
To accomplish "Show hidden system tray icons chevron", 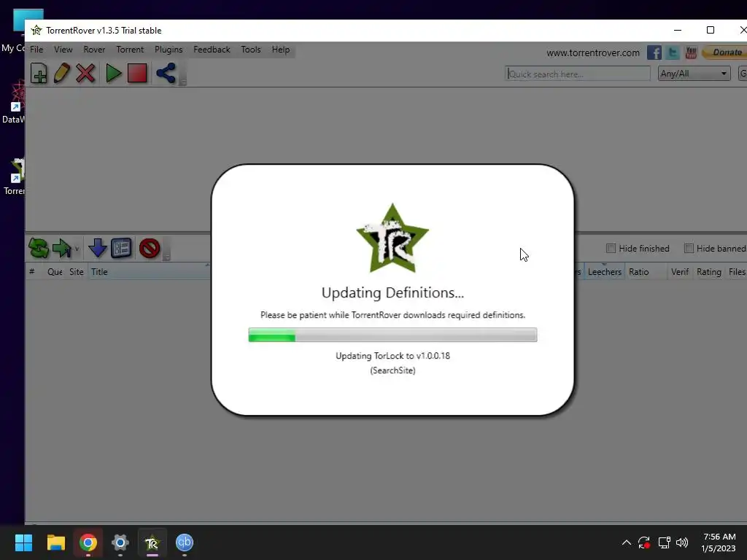I will click(x=627, y=542).
